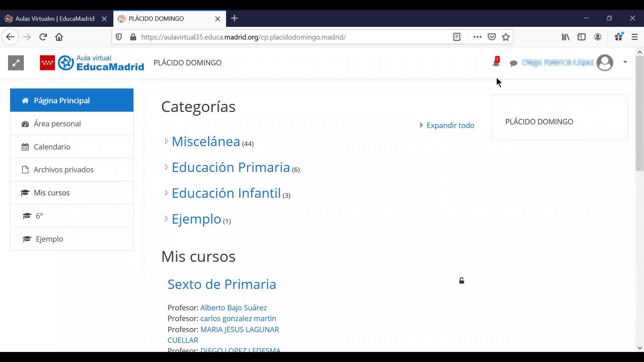Bookmark this page with the star icon

tap(506, 37)
